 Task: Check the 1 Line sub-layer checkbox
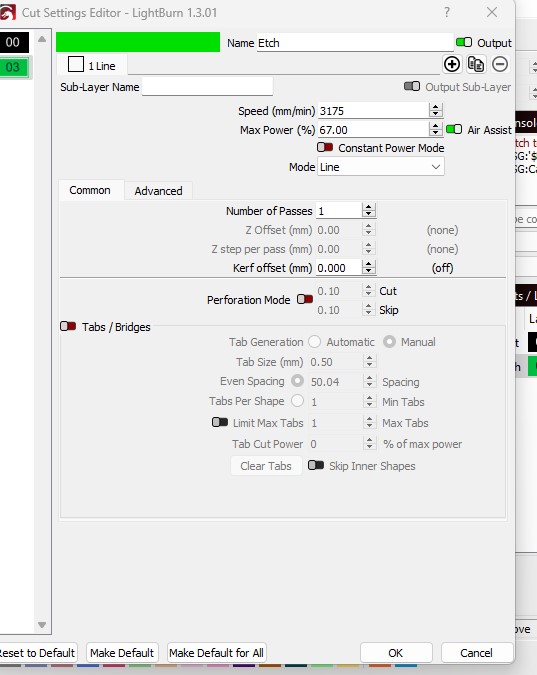point(76,65)
